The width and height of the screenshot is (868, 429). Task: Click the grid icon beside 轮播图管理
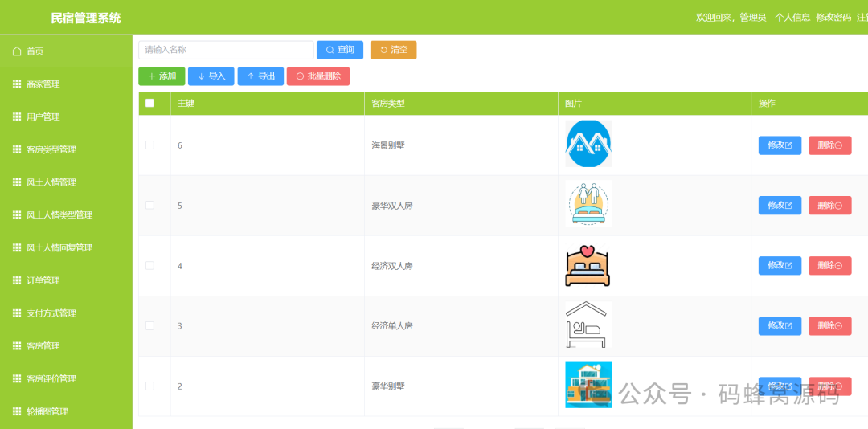tap(17, 411)
